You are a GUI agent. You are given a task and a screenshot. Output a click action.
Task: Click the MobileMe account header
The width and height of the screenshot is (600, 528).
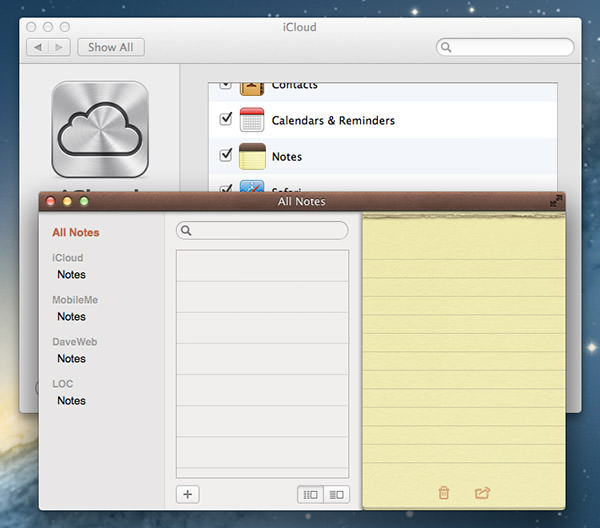click(x=75, y=300)
